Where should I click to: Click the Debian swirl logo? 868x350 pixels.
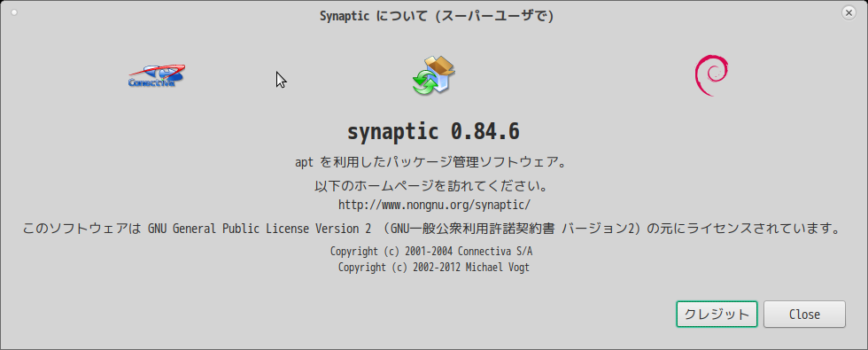[711, 75]
